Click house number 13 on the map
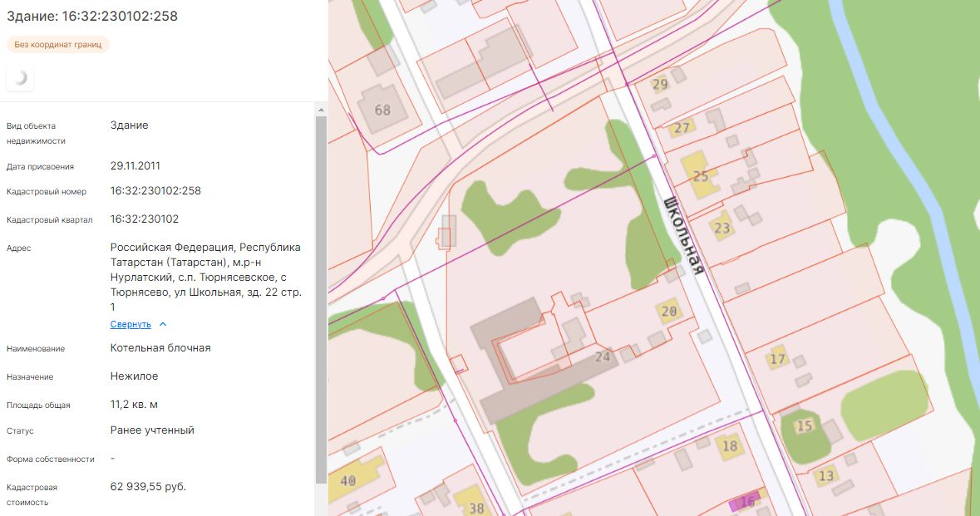 825,476
